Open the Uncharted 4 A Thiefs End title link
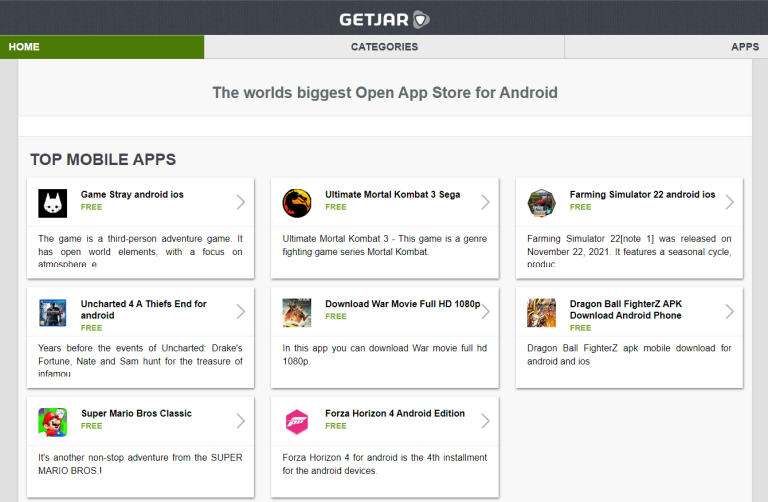 pos(144,309)
